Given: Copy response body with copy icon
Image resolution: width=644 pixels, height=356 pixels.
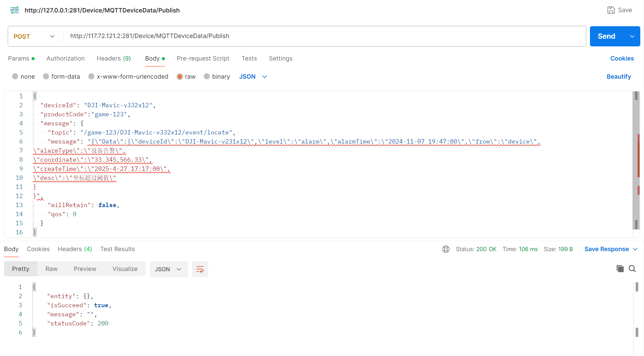Looking at the screenshot, I should coord(620,269).
